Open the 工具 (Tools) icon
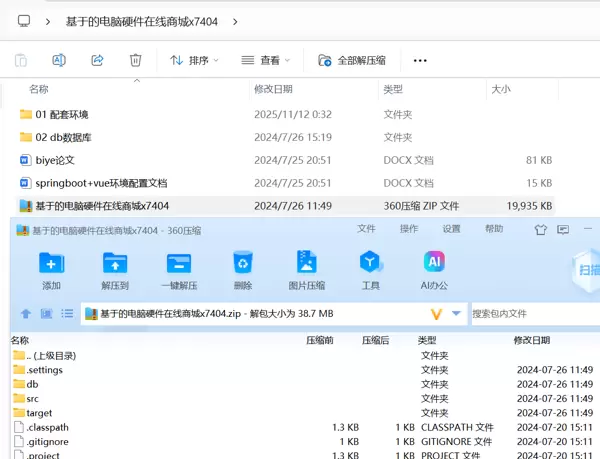600x459 pixels. 370,263
